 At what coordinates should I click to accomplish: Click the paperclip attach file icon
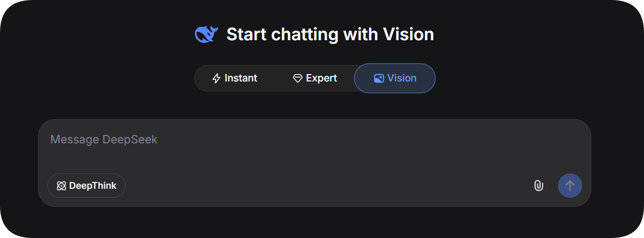tap(538, 186)
